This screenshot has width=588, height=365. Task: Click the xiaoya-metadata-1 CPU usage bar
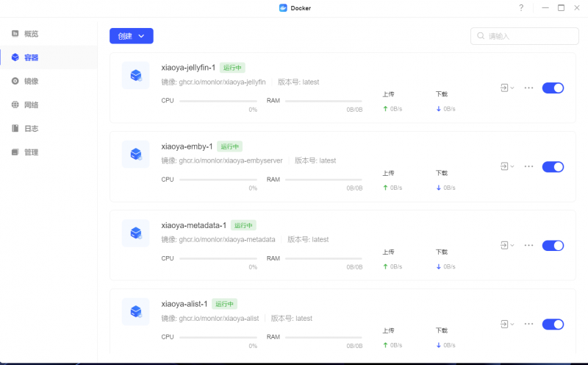218,258
